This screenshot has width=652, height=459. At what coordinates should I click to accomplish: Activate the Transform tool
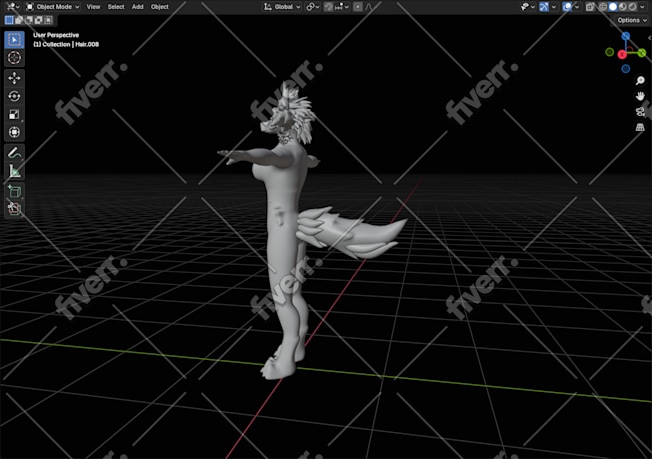pos(15,132)
